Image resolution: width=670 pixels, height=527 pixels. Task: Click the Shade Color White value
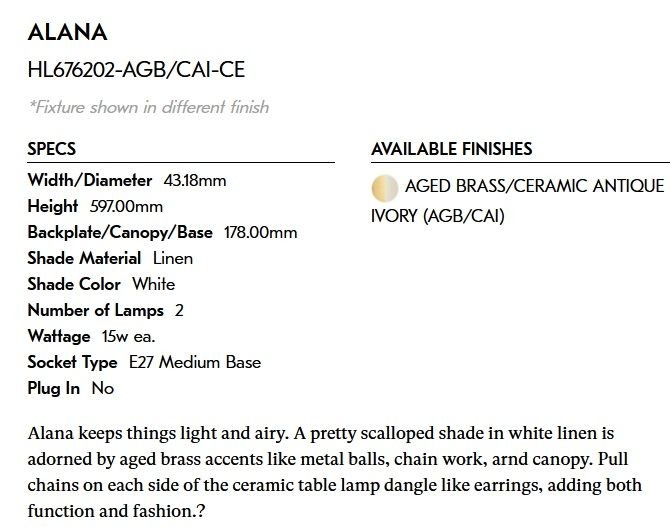coord(154,284)
